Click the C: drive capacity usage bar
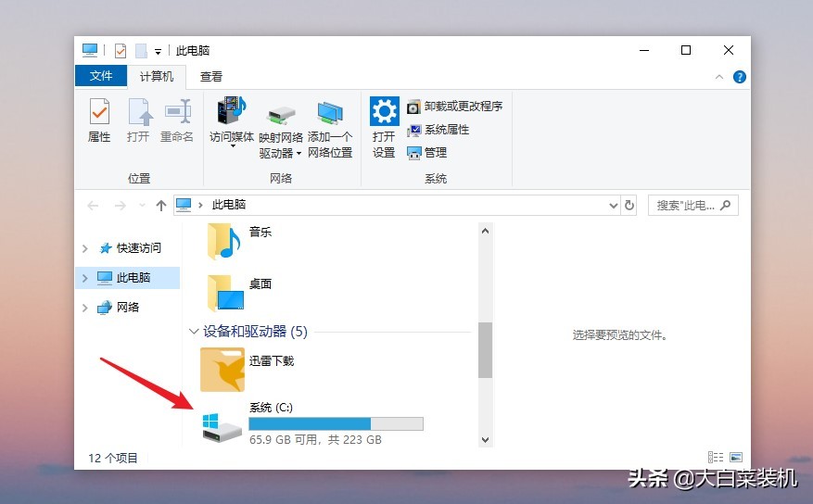This screenshot has width=813, height=504. [336, 423]
